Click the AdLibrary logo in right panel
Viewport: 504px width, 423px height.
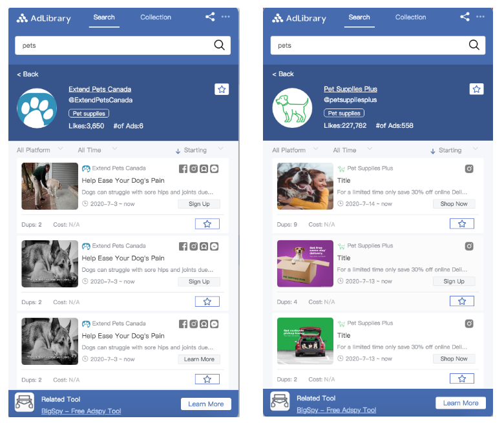[x=299, y=18]
